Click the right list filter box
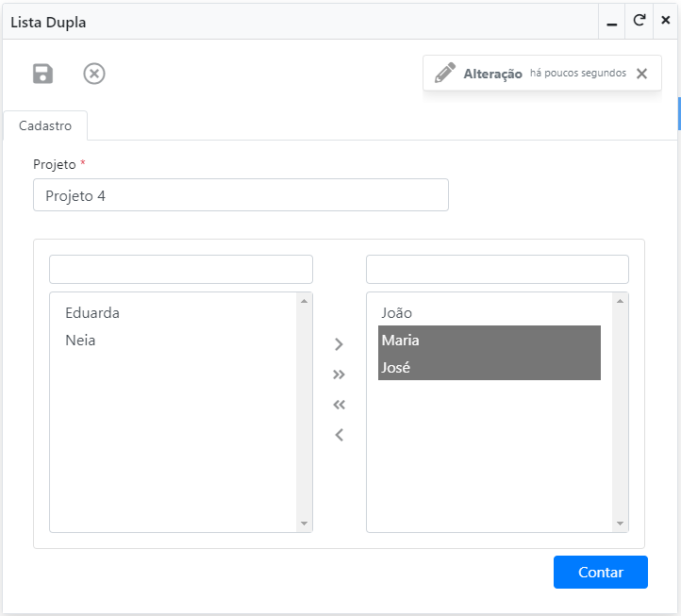Screen dimensions: 681x616 click(x=497, y=269)
